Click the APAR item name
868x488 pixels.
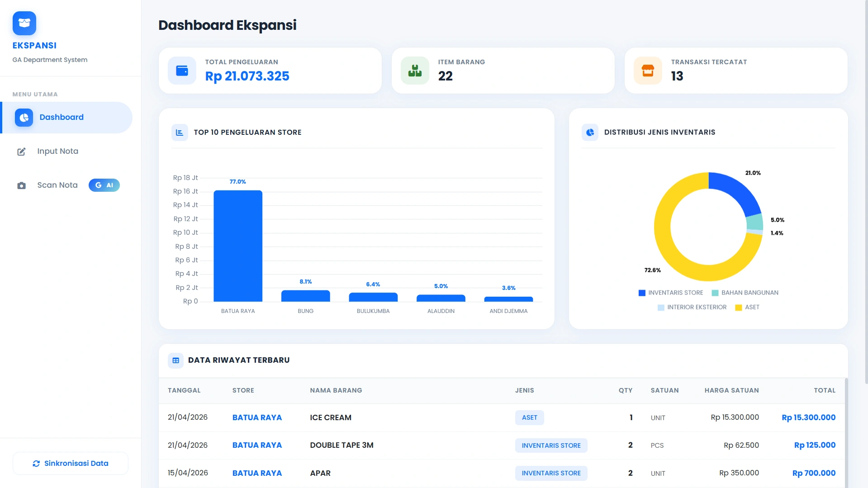pos(320,473)
